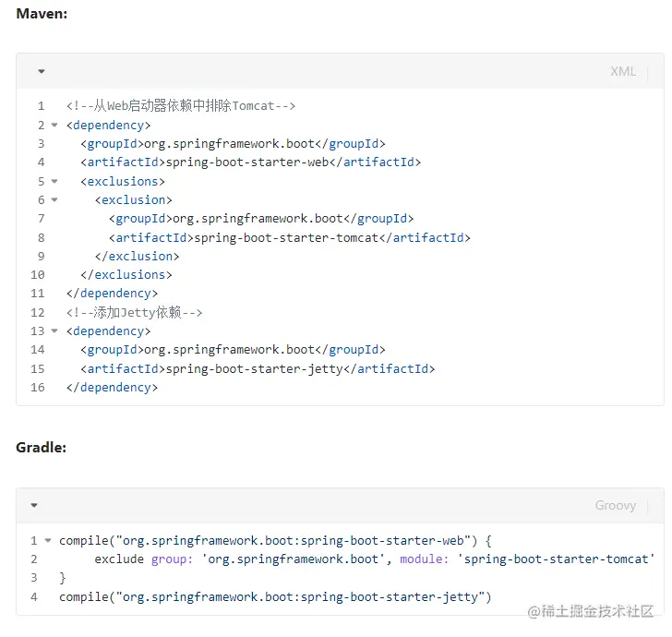Fold the dependency tag on line 2
This screenshot has height=637, width=672.
[x=54, y=126]
